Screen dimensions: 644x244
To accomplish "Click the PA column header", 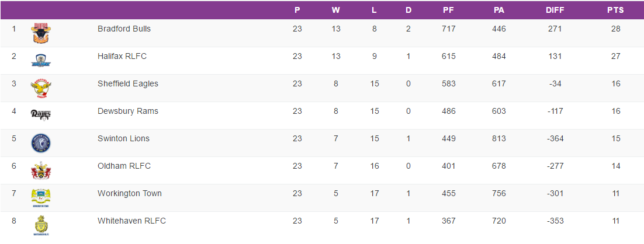I will click(498, 10).
